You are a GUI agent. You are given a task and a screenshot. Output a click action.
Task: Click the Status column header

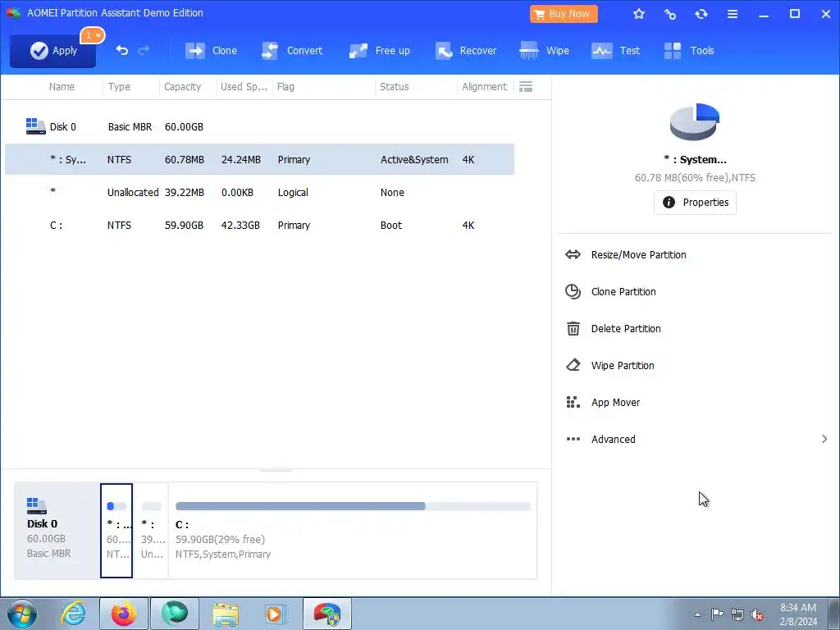pos(395,87)
